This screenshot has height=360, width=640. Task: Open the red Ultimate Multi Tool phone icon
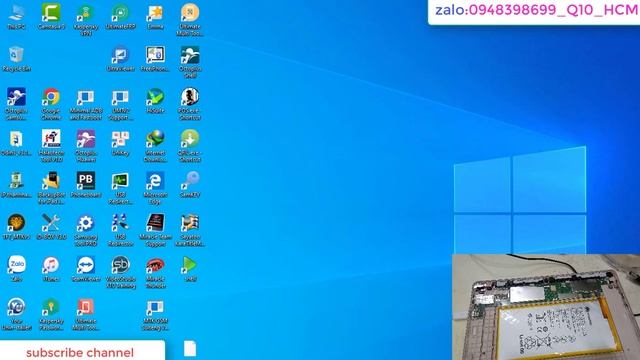click(86, 307)
